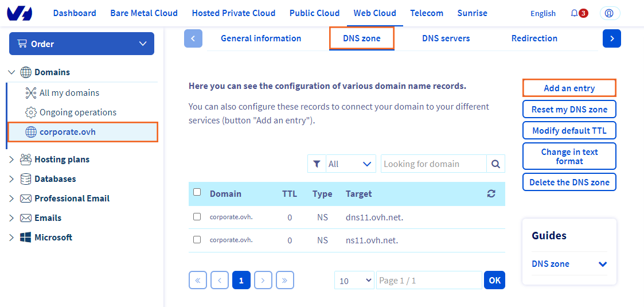
Task: Click the Add an entry button
Action: point(569,88)
